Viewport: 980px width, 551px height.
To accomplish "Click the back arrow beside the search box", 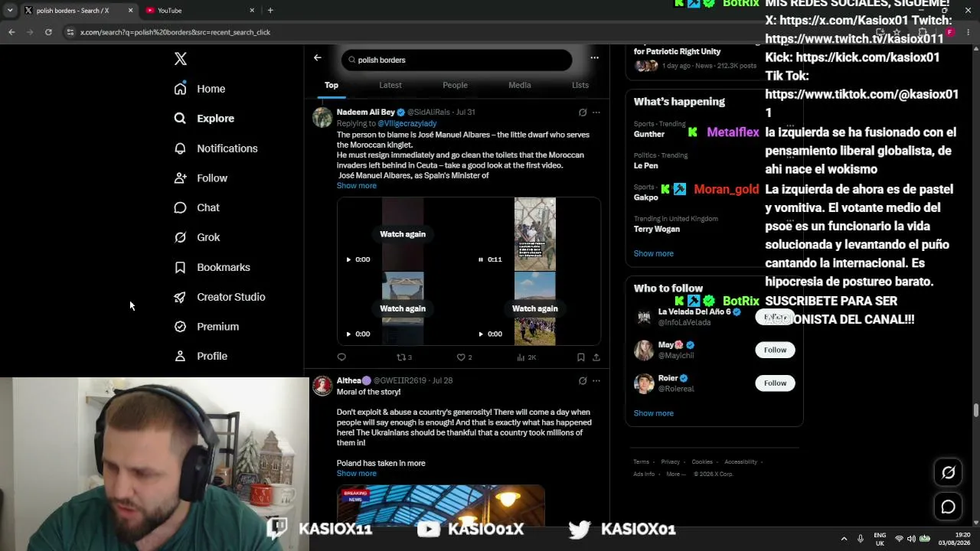I will point(318,57).
